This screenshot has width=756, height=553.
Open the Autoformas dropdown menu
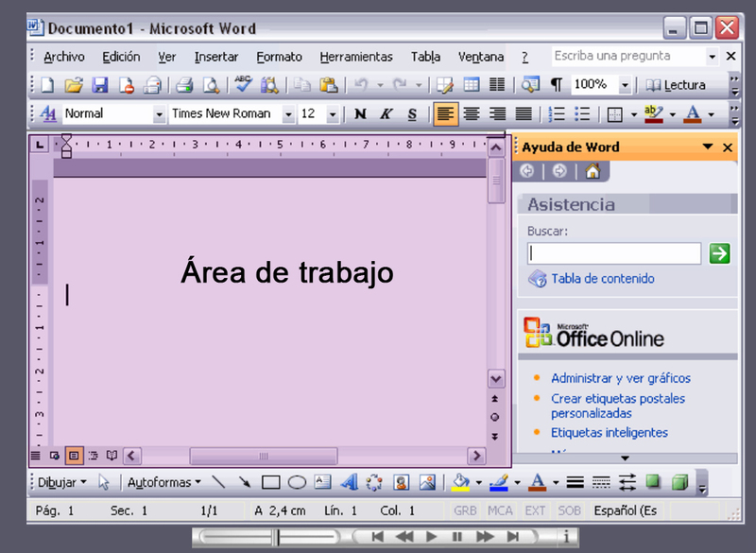point(164,482)
